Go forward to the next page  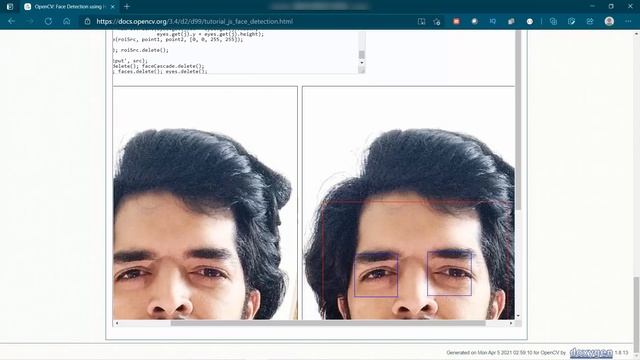pos(30,21)
